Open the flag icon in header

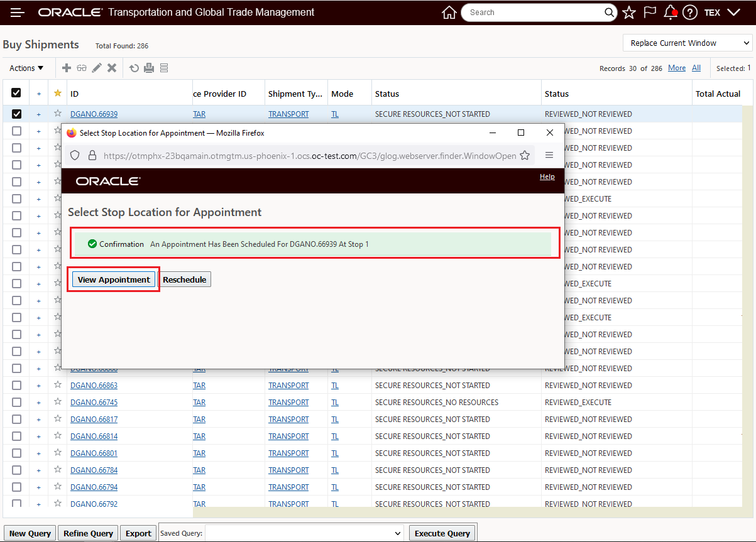click(650, 13)
